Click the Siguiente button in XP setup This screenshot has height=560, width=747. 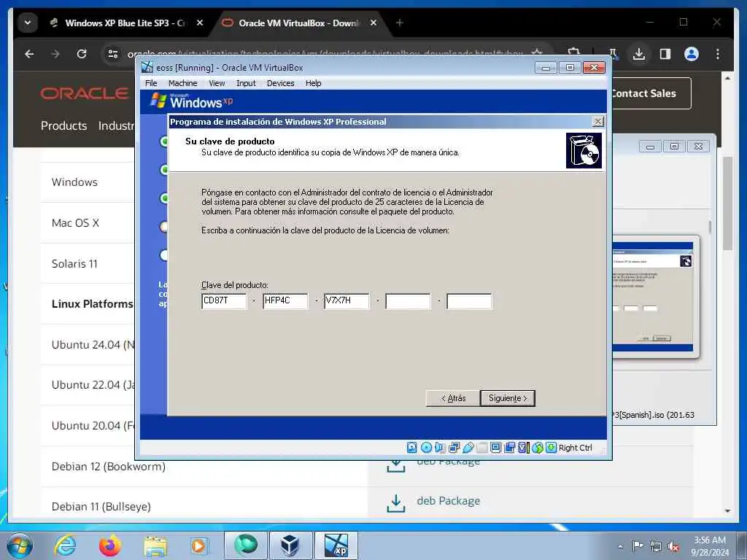508,398
